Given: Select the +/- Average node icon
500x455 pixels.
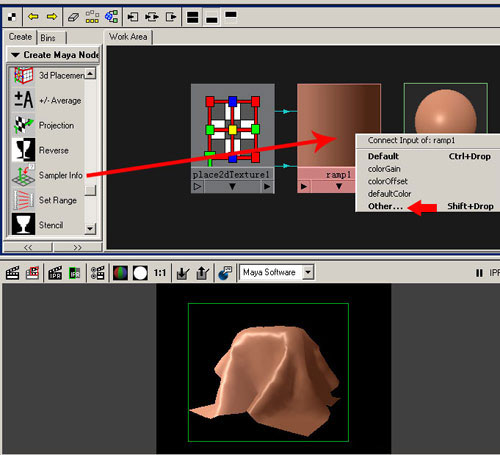Looking at the screenshot, I should (23, 100).
